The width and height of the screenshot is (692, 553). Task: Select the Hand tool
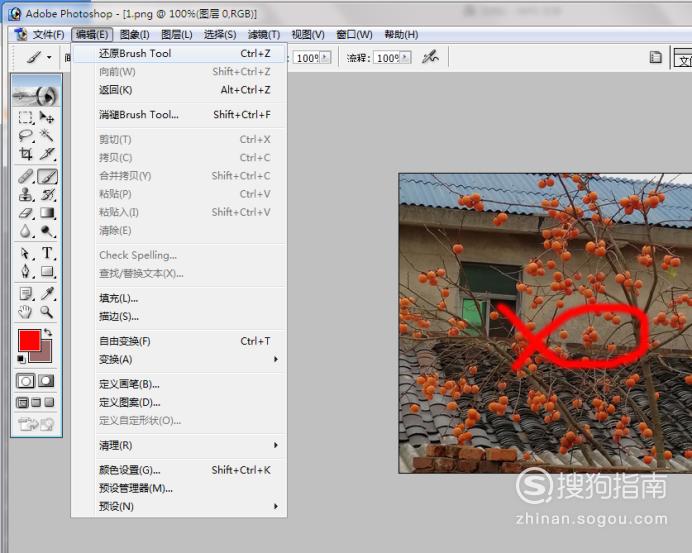click(x=26, y=312)
